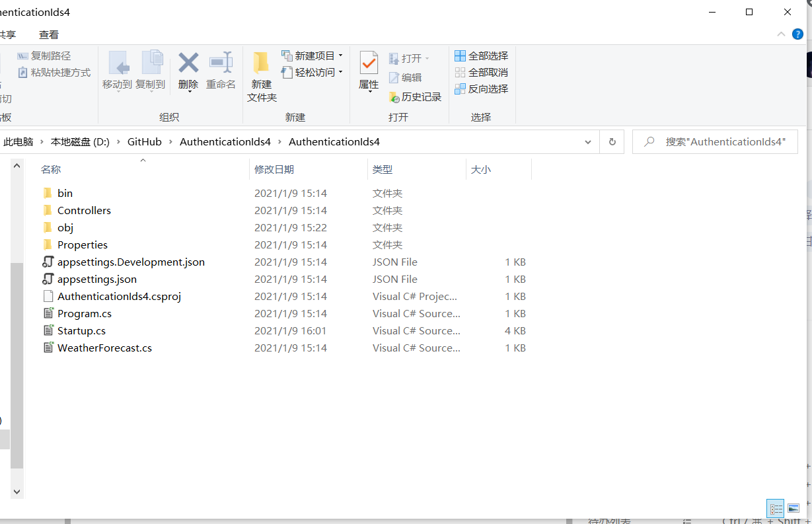Click the 移动到 move-to icon

tap(119, 63)
